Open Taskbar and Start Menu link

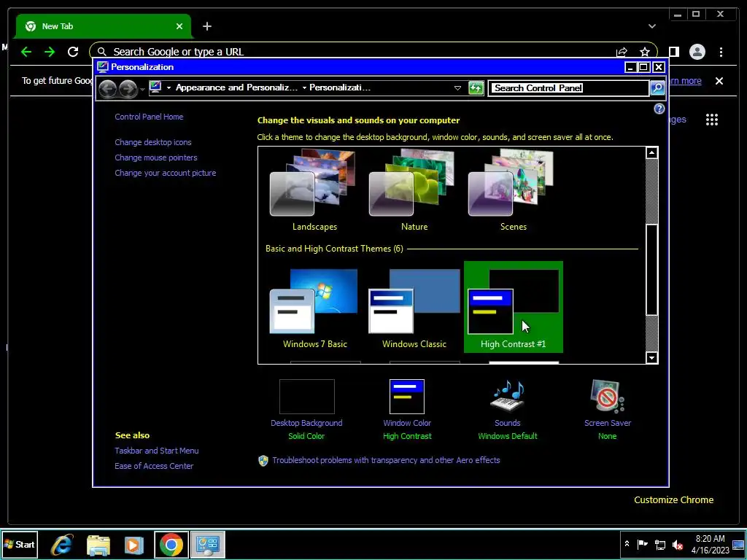pyautogui.click(x=156, y=451)
